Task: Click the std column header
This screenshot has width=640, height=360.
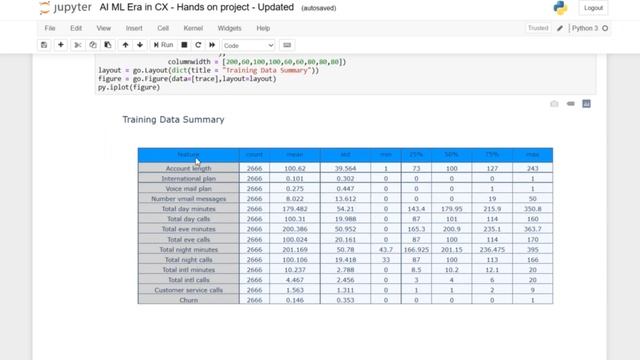Action: [345, 155]
